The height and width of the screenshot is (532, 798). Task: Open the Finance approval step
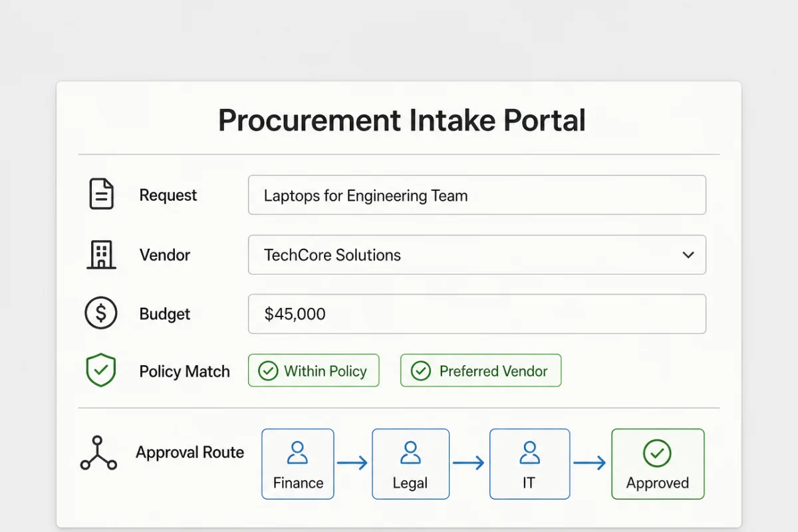pyautogui.click(x=298, y=464)
